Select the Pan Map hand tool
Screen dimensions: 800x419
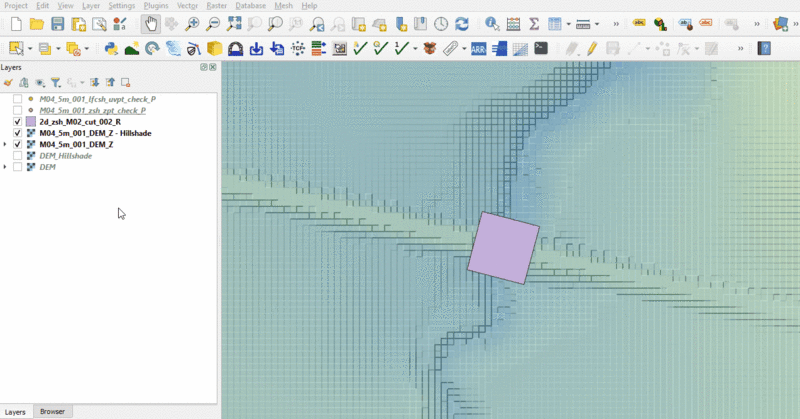click(x=151, y=23)
